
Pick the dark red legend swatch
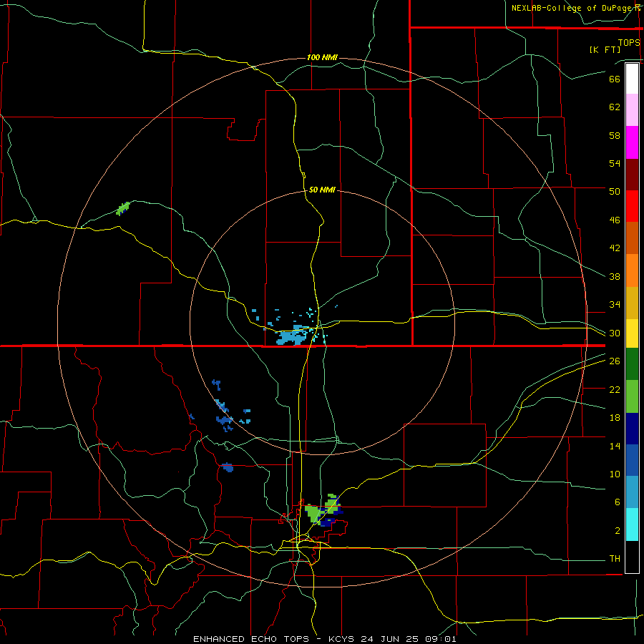[632, 174]
